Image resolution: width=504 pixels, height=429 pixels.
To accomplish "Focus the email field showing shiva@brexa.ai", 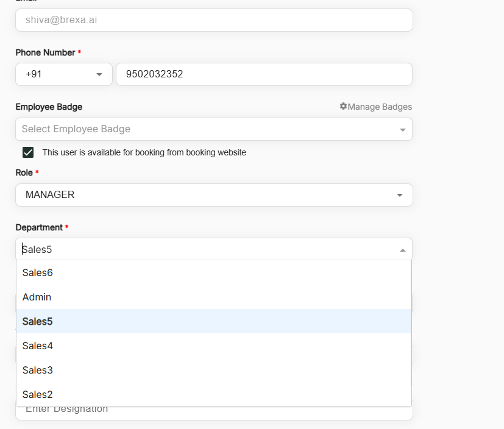I will click(x=213, y=20).
